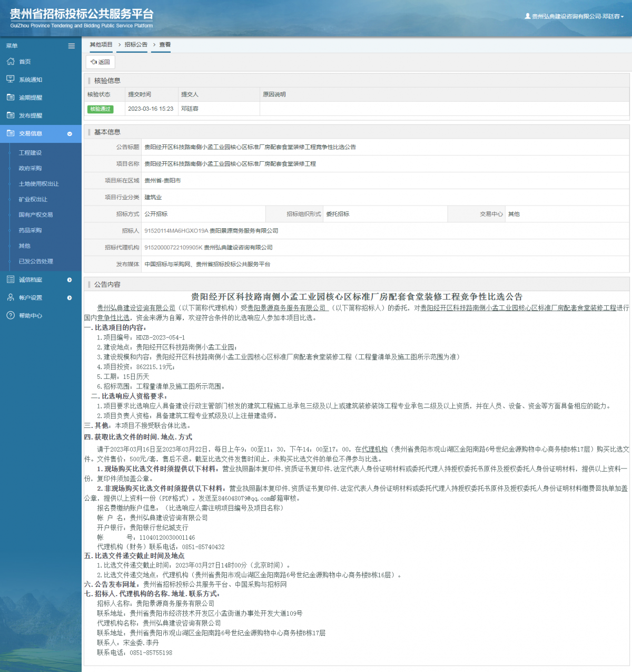Click the 招标公告 breadcrumb link

click(x=136, y=45)
